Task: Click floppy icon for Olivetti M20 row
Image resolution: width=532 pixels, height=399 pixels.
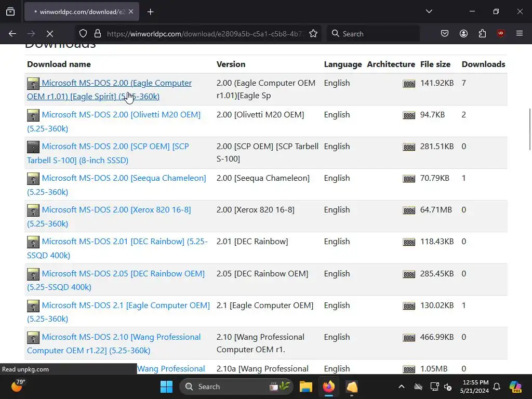Action: point(33,115)
